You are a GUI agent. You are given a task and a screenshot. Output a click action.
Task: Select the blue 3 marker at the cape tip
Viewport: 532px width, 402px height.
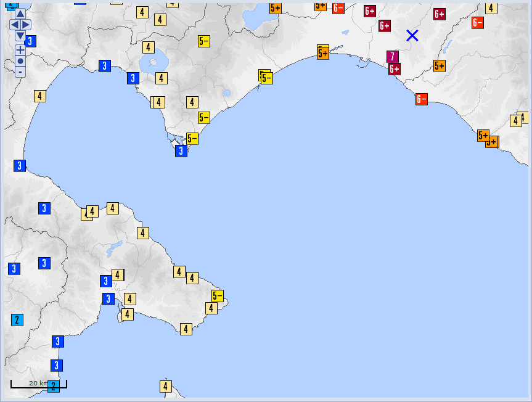181,151
